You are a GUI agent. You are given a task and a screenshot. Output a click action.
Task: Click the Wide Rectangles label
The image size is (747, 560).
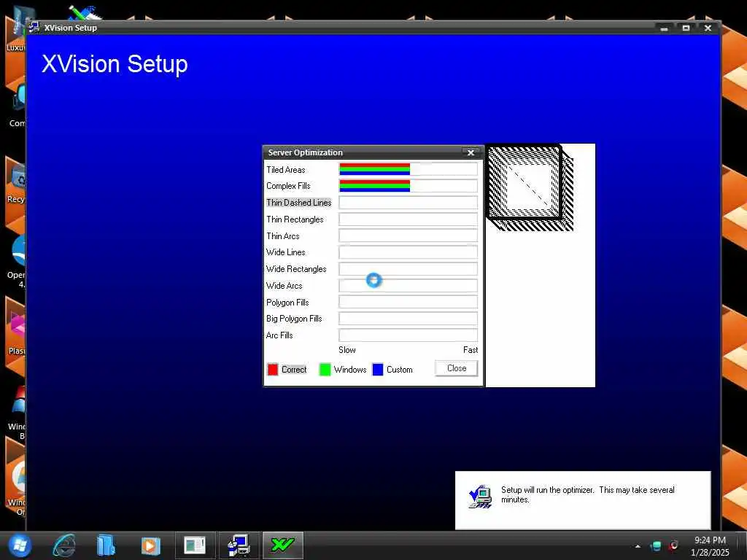[x=296, y=269]
